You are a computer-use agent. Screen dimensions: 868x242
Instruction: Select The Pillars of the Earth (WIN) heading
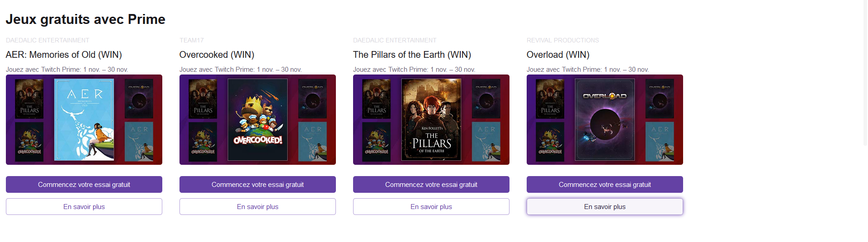[412, 55]
